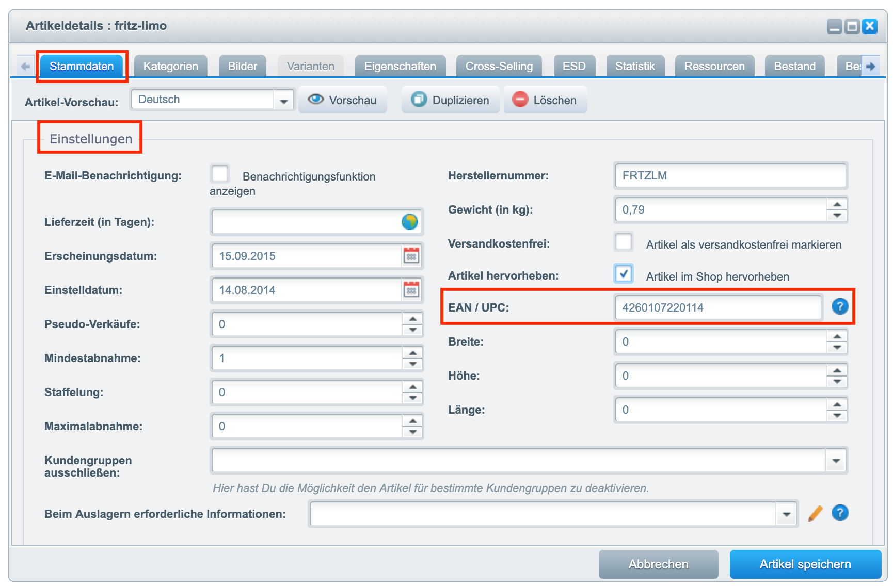Viewport: 893px width, 588px height.
Task: Click help icon beside Auslagern Informationen field
Action: [840, 513]
